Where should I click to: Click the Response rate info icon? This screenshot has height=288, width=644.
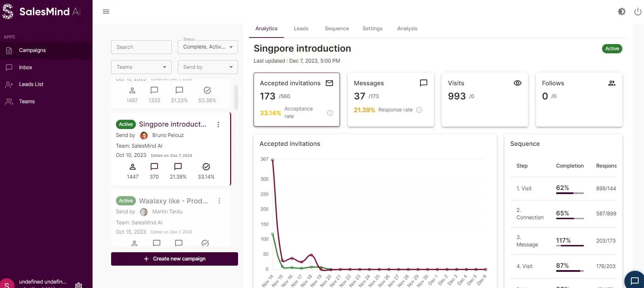pyautogui.click(x=419, y=110)
